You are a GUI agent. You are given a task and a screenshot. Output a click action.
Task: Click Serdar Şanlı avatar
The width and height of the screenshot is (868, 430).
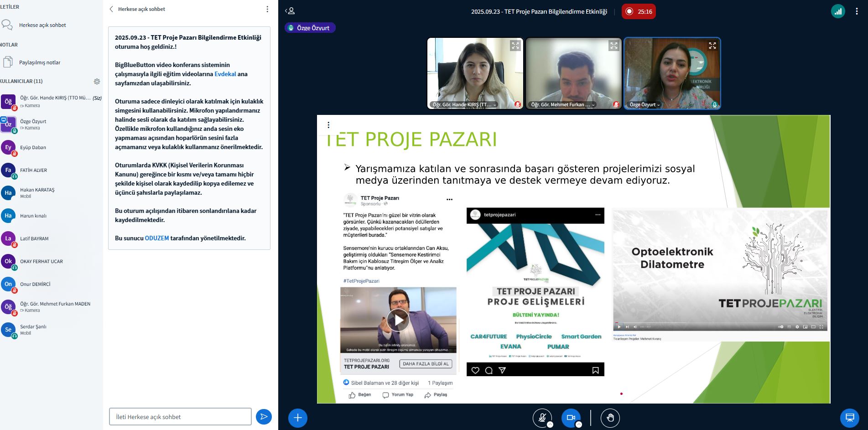coord(8,330)
